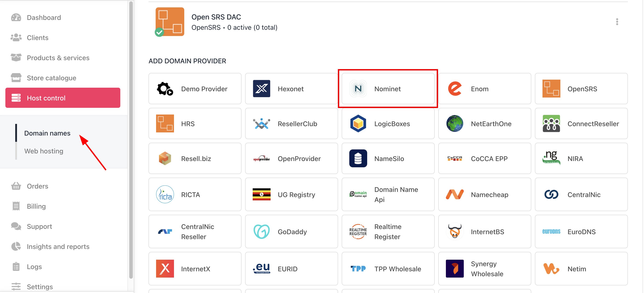
Task: Click the ConnectReseller people logo
Action: 551,123
